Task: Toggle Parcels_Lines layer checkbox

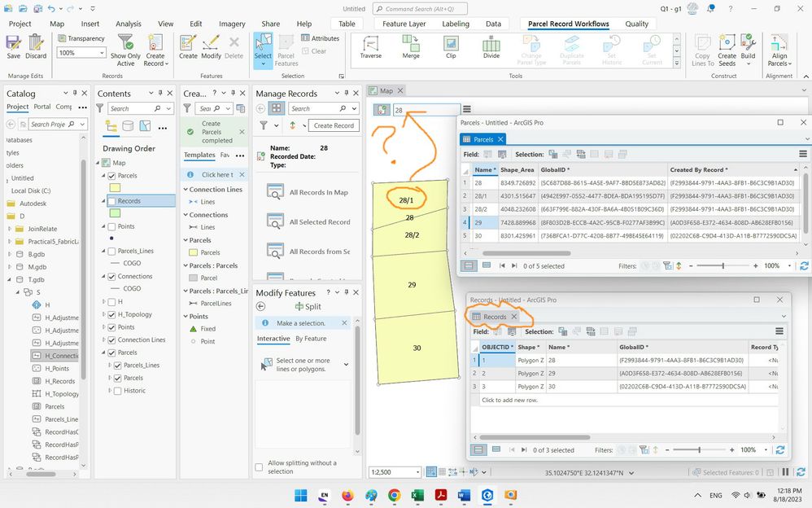Action: pyautogui.click(x=111, y=251)
